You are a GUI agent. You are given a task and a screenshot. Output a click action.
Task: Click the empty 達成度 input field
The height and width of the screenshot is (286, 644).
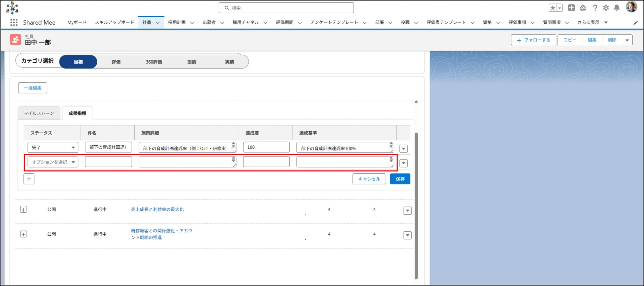tap(266, 162)
